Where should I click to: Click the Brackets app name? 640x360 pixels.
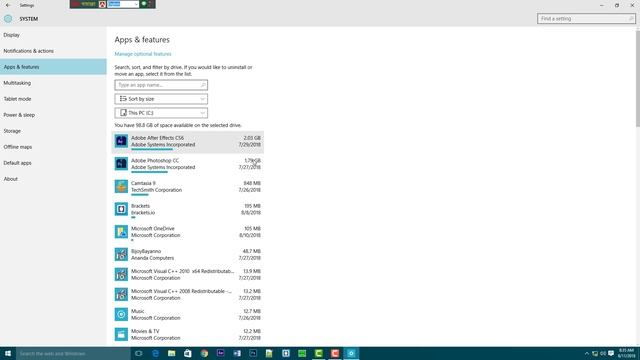pyautogui.click(x=140, y=206)
